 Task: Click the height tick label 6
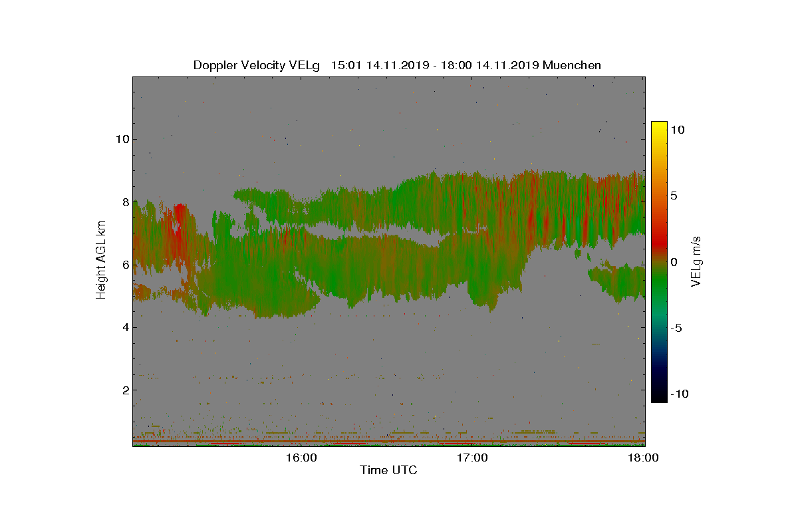tap(124, 265)
